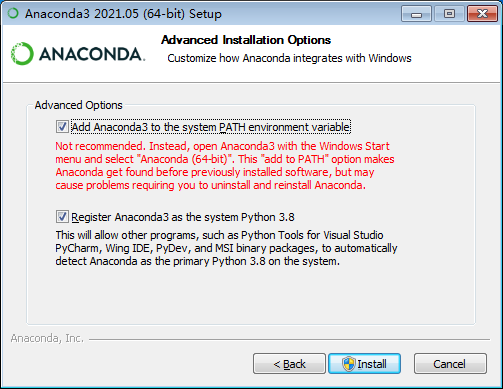The image size is (503, 389).
Task: Close the Anaconda3 Setup window
Action: point(482,14)
